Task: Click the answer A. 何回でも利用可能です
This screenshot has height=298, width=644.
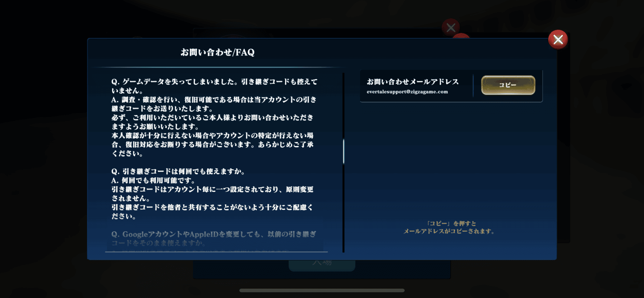Action: coord(153,180)
